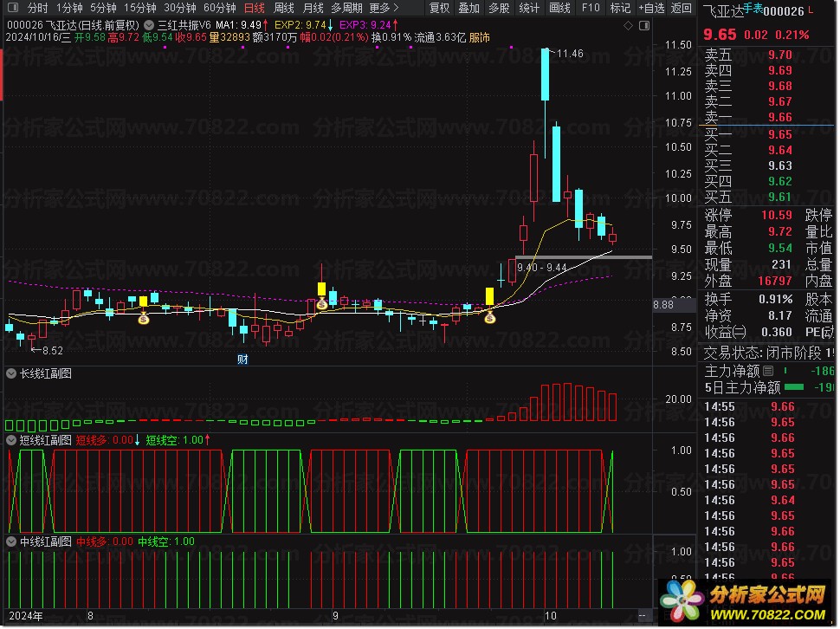Click month 10 on the time axis

[x=550, y=616]
